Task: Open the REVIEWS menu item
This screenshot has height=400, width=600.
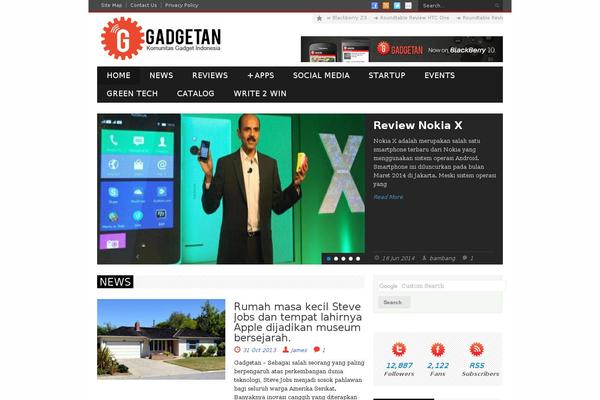Action: [x=210, y=75]
